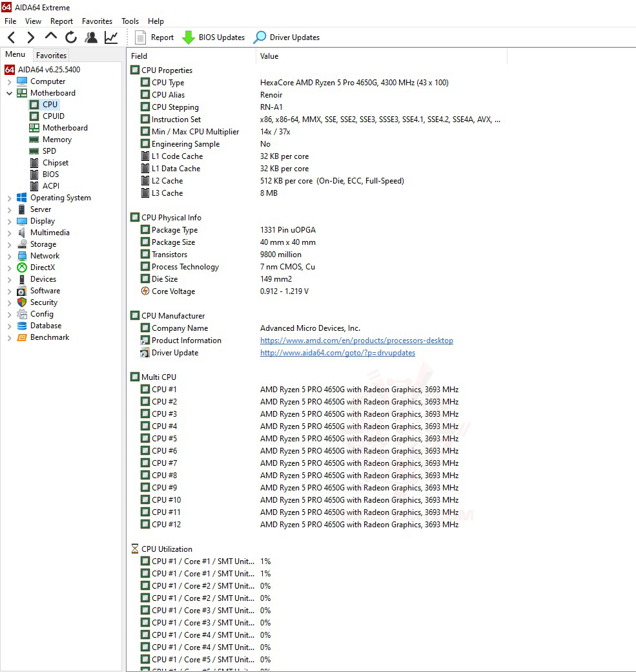Click the Multimedia speaker icon
Image resolution: width=636 pixels, height=672 pixels.
pos(22,233)
